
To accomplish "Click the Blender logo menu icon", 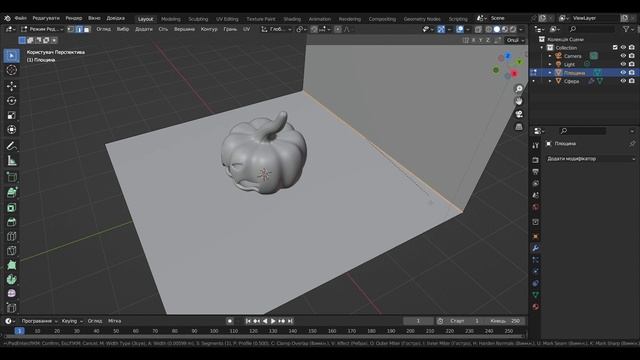I will [7, 18].
